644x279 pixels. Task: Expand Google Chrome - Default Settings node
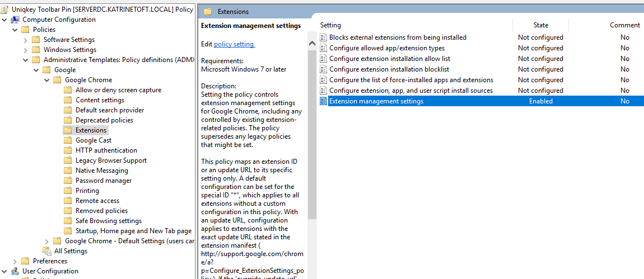pyautogui.click(x=47, y=241)
